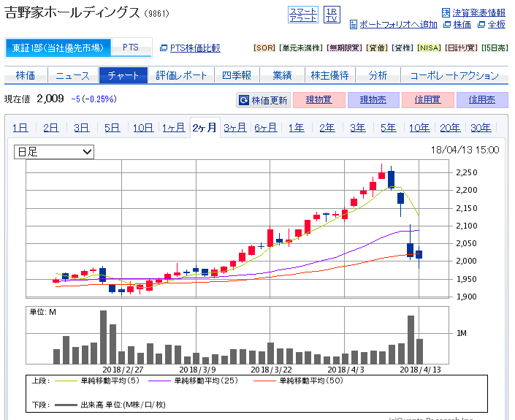The image size is (515, 420).
Task: Click current price value 2,009
Action: pyautogui.click(x=50, y=99)
